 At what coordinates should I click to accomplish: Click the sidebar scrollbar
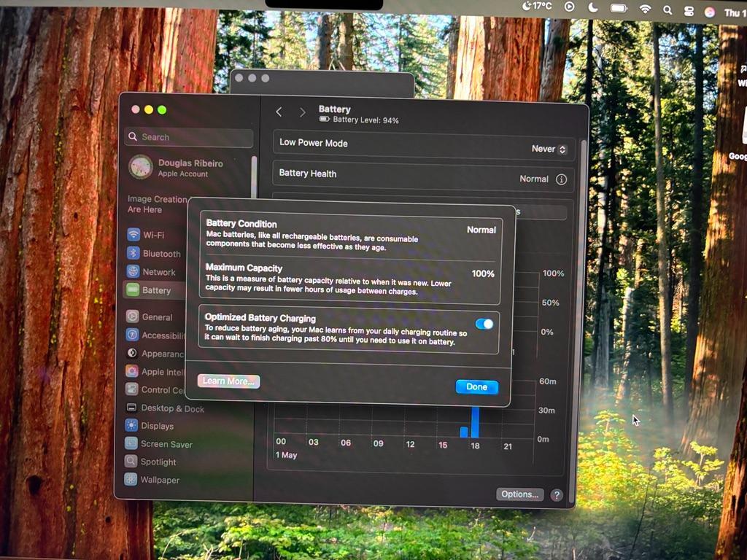pos(254,176)
